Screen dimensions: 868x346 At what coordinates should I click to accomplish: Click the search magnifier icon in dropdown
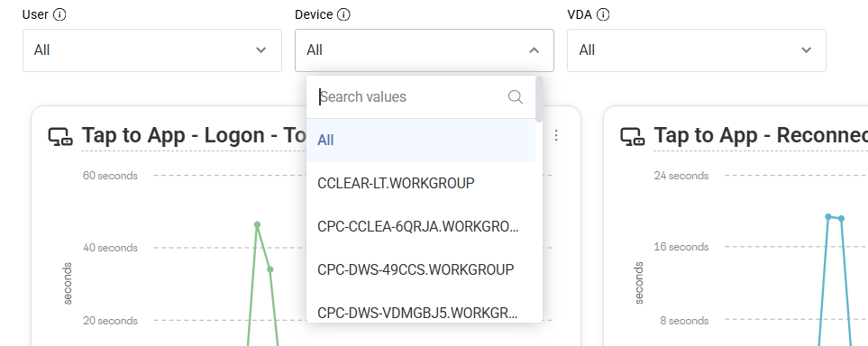[x=516, y=97]
